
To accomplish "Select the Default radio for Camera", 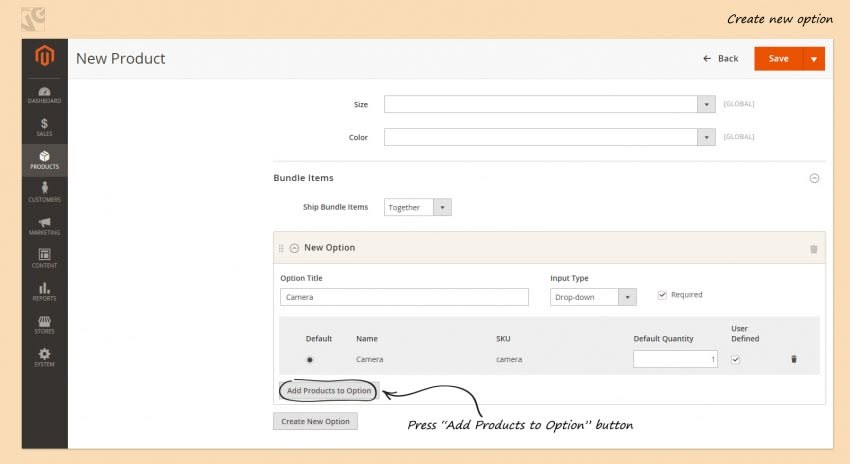I will (310, 359).
